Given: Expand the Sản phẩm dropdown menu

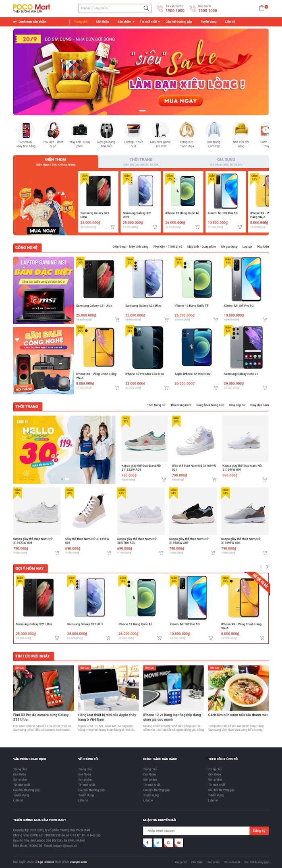Looking at the screenshot, I should [126, 22].
